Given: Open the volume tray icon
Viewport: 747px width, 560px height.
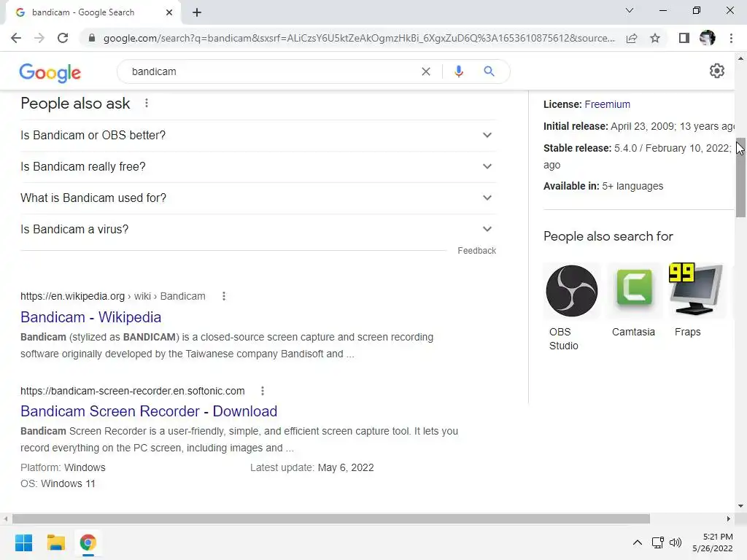Looking at the screenshot, I should coord(676,542).
